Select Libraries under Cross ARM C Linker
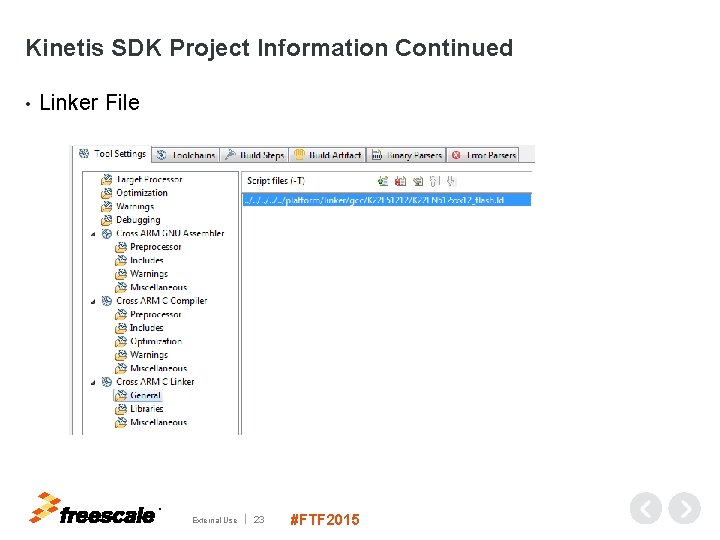This screenshot has width=720, height=540. pos(140,409)
